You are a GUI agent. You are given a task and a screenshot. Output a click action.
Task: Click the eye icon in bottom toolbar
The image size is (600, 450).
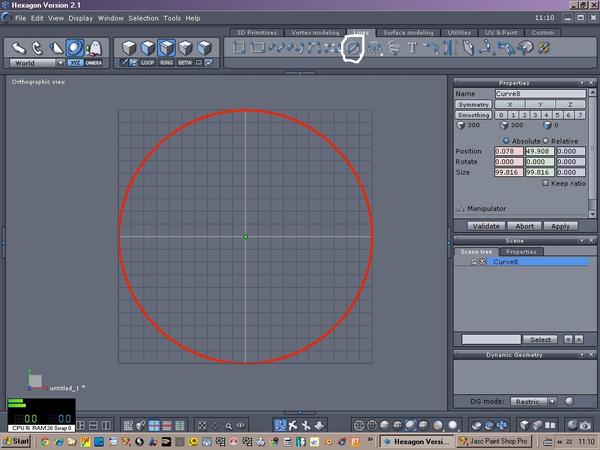tap(241, 426)
